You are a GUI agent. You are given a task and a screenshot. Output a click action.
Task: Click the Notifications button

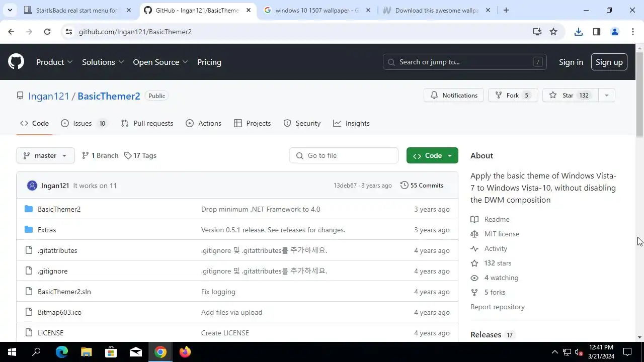tap(454, 96)
